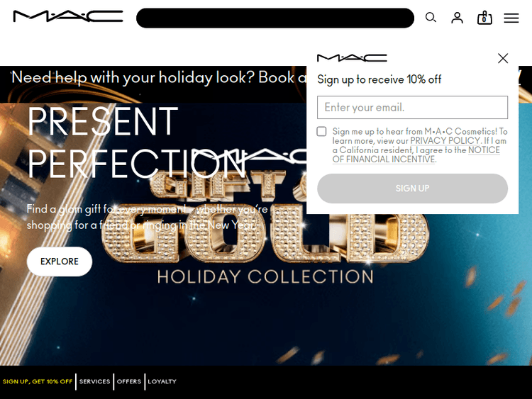Viewport: 532px width, 399px height.
Task: Click the MAC logo in header
Action: [x=68, y=16]
